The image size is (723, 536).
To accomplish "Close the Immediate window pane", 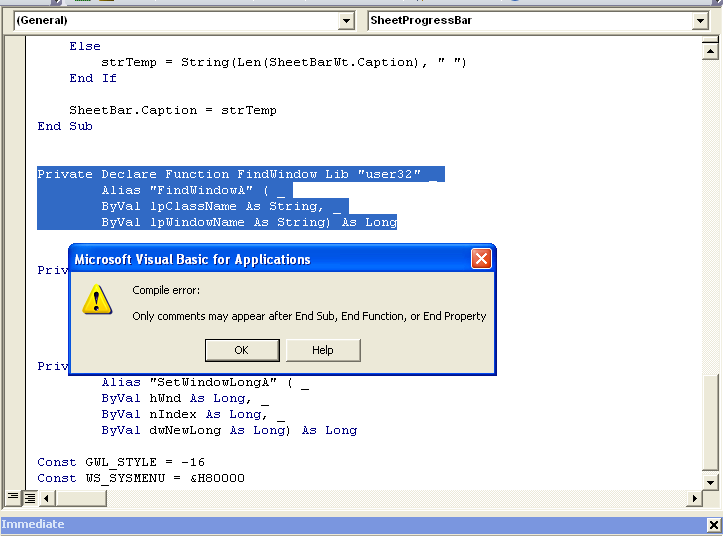I will [713, 524].
